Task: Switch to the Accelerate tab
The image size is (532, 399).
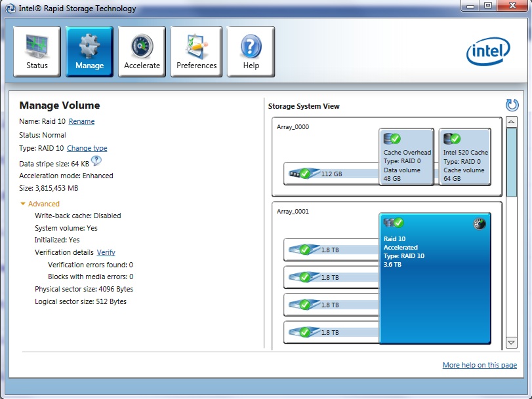Action: pos(142,52)
